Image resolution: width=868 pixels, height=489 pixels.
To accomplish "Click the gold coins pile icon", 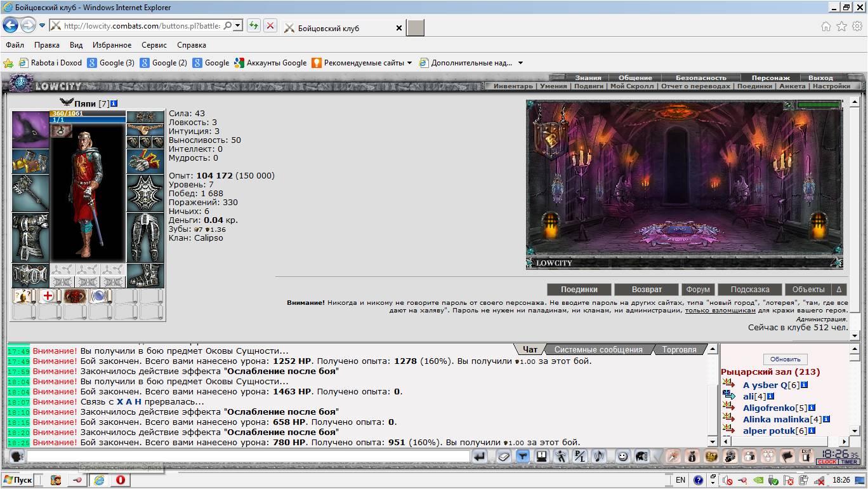I will (711, 456).
